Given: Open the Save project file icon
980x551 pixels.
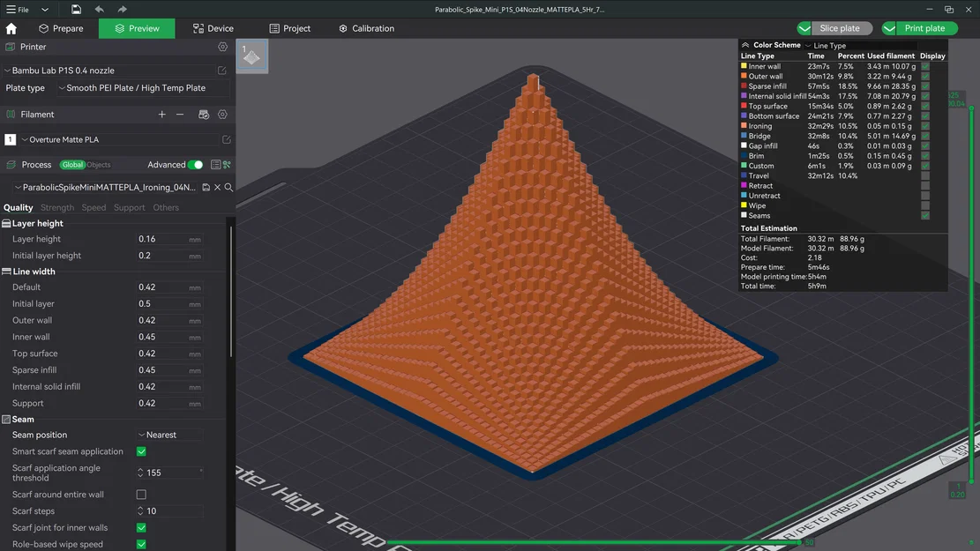Looking at the screenshot, I should (x=76, y=9).
